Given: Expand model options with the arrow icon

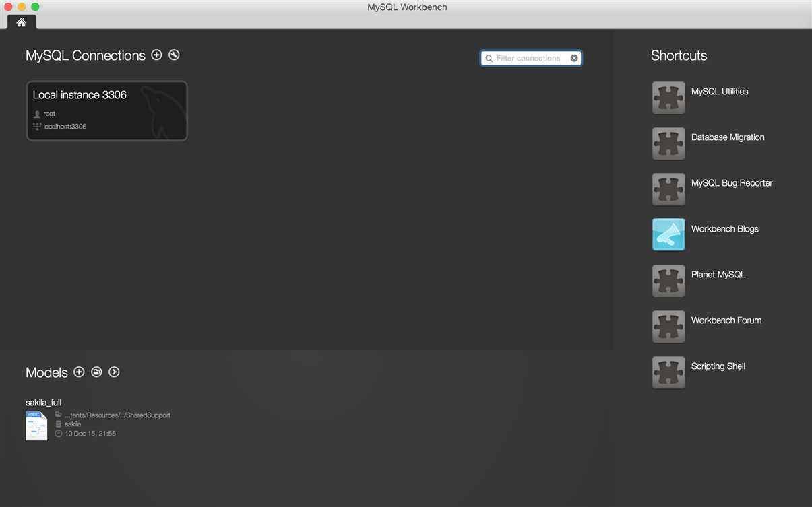Looking at the screenshot, I should 114,372.
